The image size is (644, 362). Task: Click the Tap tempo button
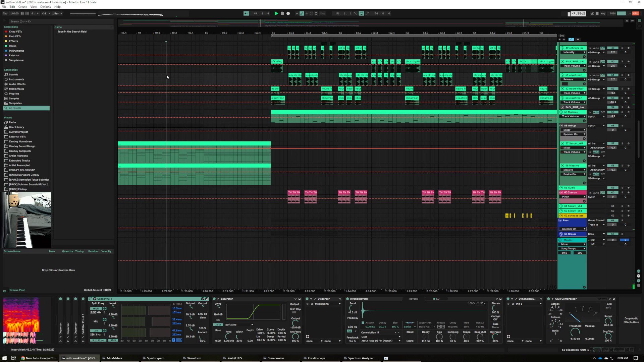coord(5,13)
